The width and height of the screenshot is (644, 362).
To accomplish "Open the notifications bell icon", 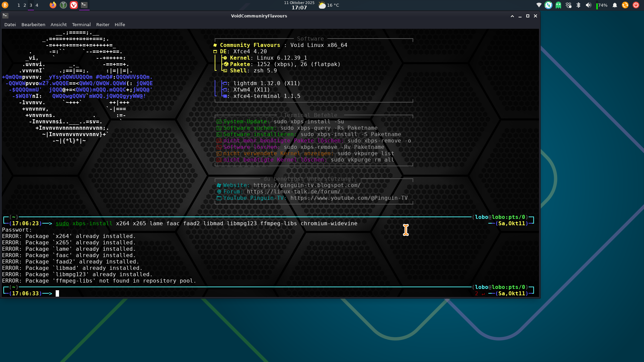I will coord(615,5).
